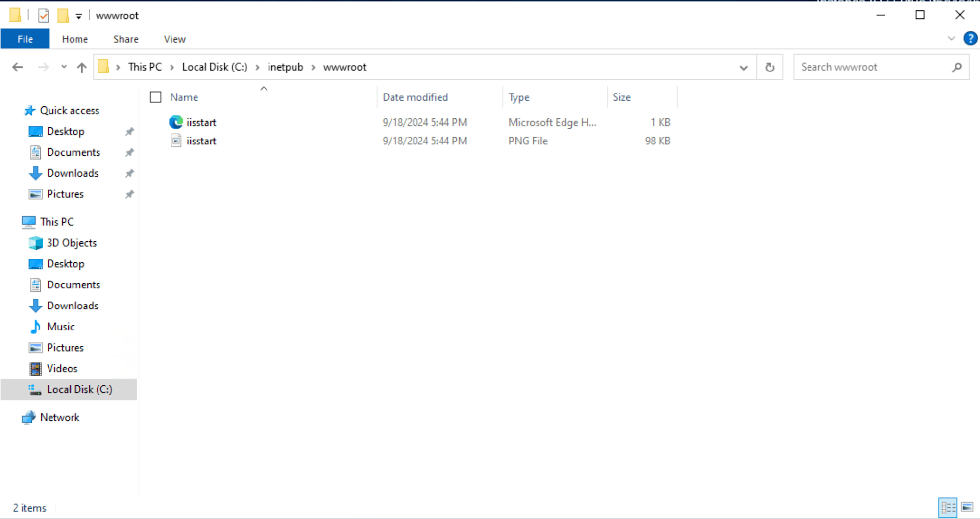Viewport: 980px width, 519px height.
Task: Refresh the wwwroot folder view
Action: pos(770,67)
